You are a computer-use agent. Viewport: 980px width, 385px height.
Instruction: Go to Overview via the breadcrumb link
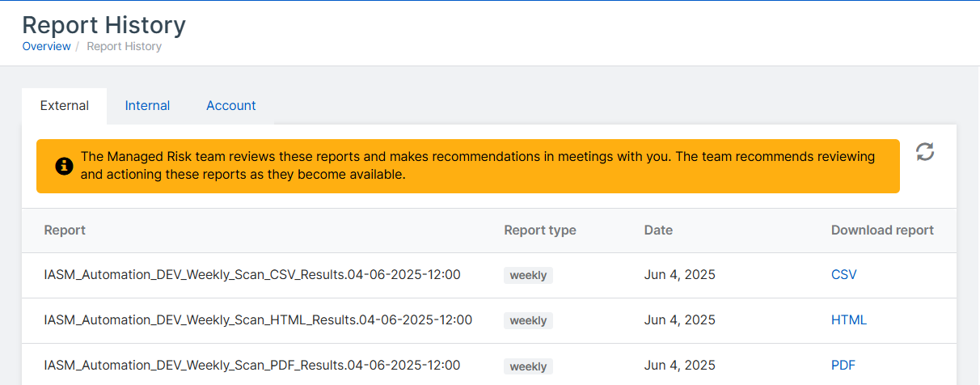(46, 46)
